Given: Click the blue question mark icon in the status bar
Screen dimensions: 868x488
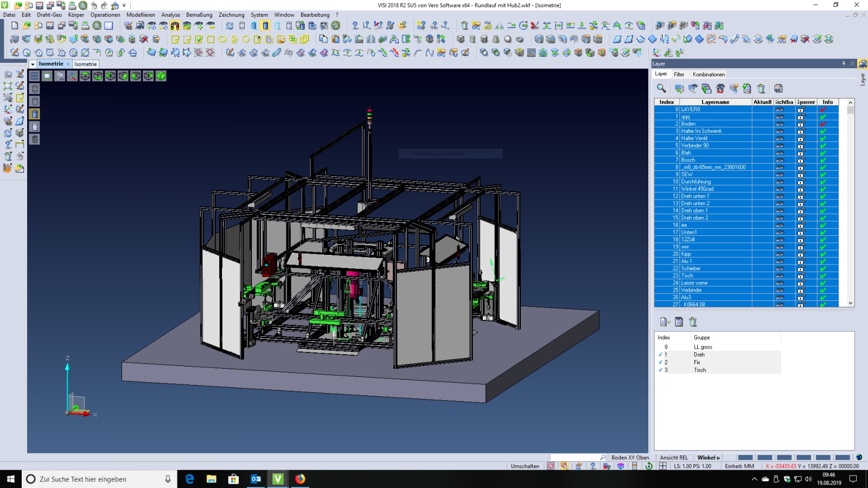Looking at the screenshot, I should (x=592, y=466).
